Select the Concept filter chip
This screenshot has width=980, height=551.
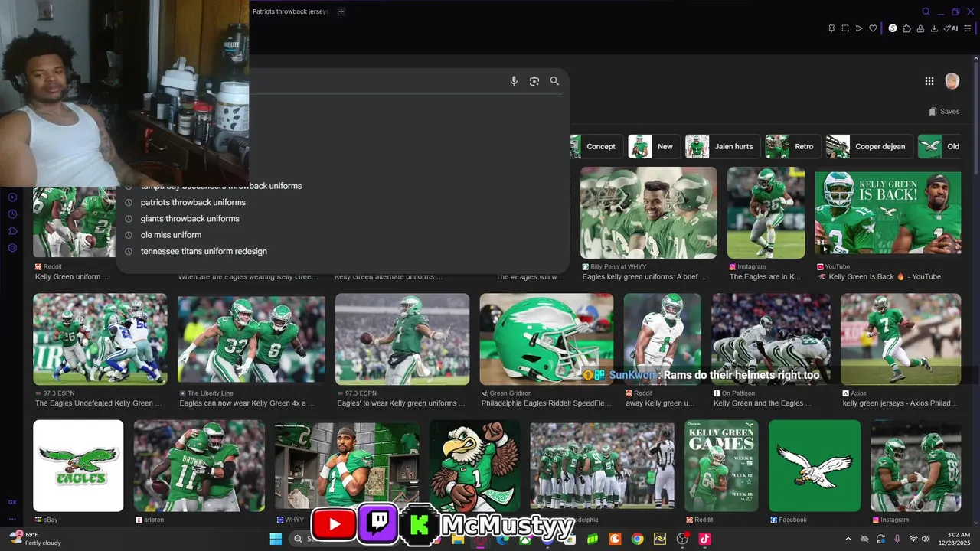click(596, 146)
